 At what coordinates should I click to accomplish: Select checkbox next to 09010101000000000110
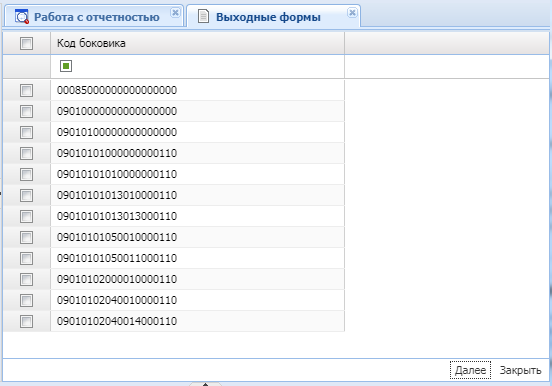26,153
